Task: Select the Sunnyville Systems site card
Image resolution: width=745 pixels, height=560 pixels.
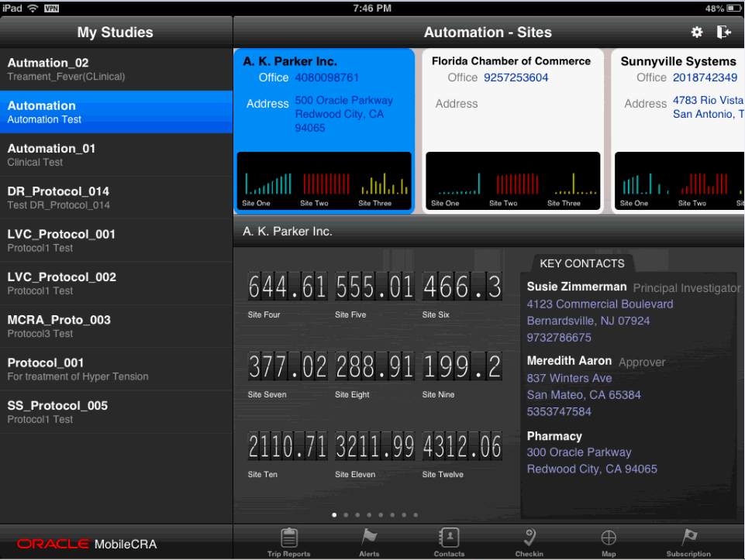Action: (678, 131)
